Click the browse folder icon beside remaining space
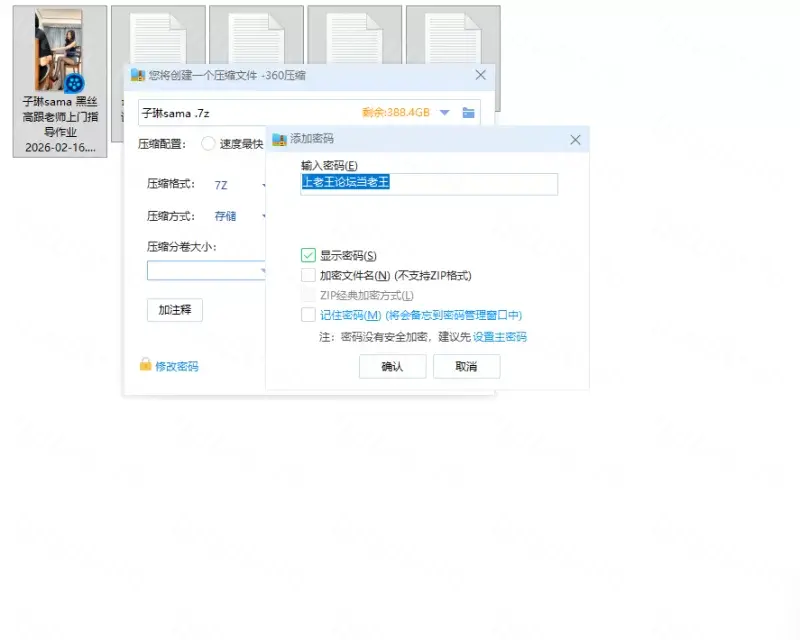 (468, 113)
